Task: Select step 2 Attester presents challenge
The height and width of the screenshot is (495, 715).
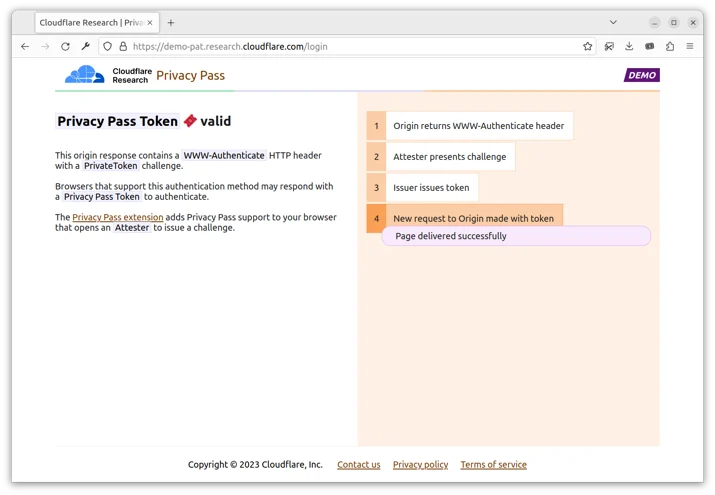Action: tap(440, 157)
